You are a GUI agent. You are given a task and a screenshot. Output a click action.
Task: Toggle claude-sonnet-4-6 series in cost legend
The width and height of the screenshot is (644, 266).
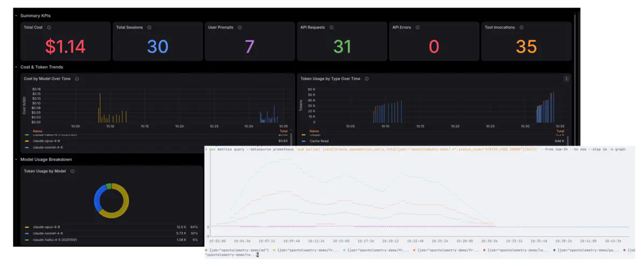[x=47, y=147]
